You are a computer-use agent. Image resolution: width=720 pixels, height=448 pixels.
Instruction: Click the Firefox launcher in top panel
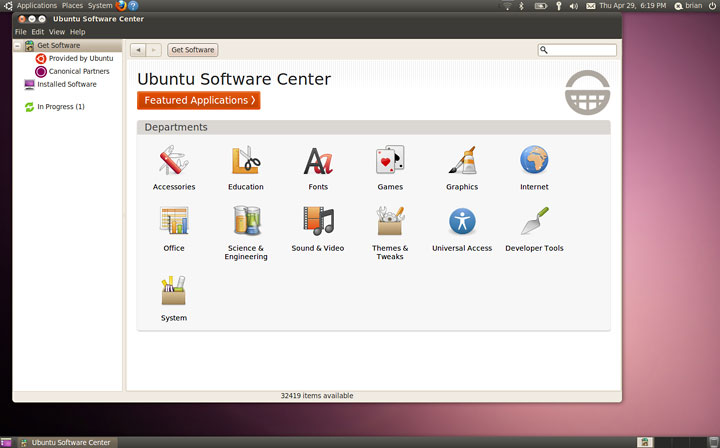click(121, 6)
